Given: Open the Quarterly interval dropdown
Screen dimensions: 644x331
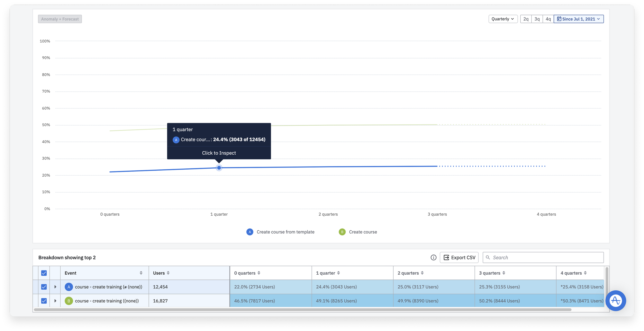Looking at the screenshot, I should pyautogui.click(x=503, y=19).
